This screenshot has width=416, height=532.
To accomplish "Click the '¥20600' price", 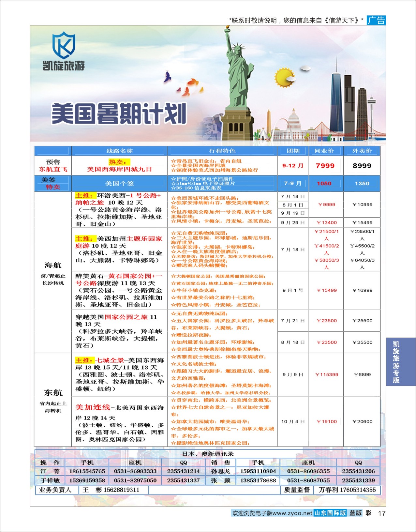I will (362, 421).
